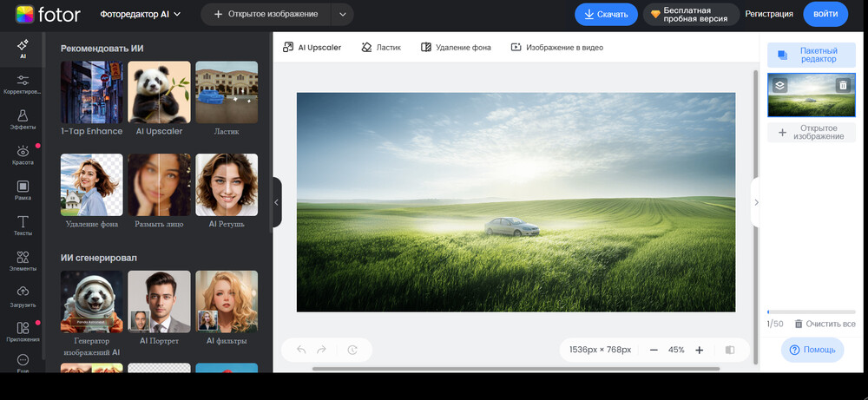Select the Тексты text tool
This screenshot has height=400, width=868.
pos(23,226)
